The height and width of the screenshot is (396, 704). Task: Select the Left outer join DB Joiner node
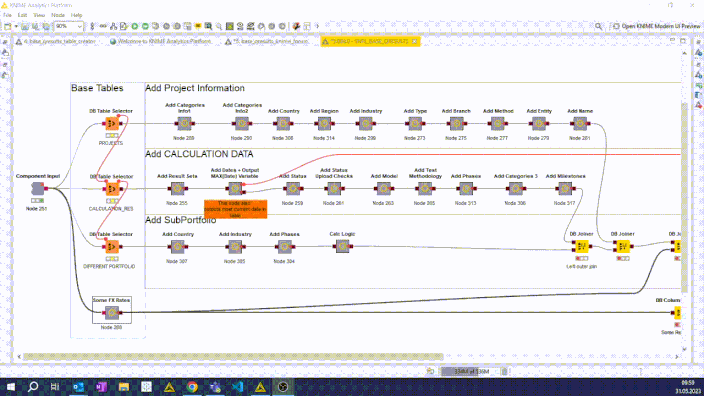point(581,246)
